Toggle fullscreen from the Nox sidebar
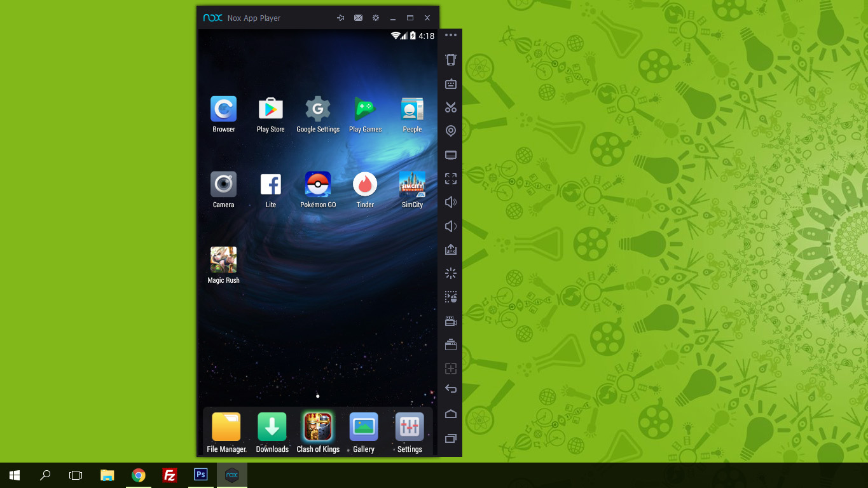The image size is (868, 488). point(451,179)
